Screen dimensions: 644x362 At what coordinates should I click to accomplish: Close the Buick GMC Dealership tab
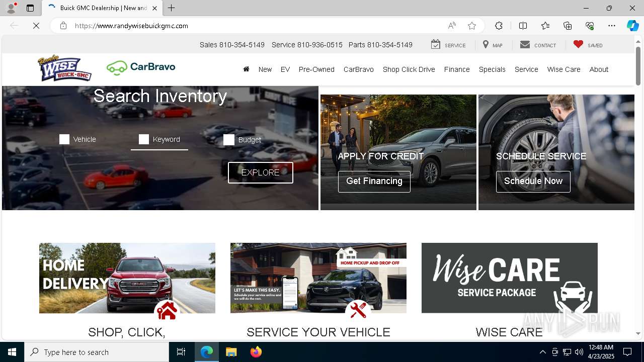[154, 8]
